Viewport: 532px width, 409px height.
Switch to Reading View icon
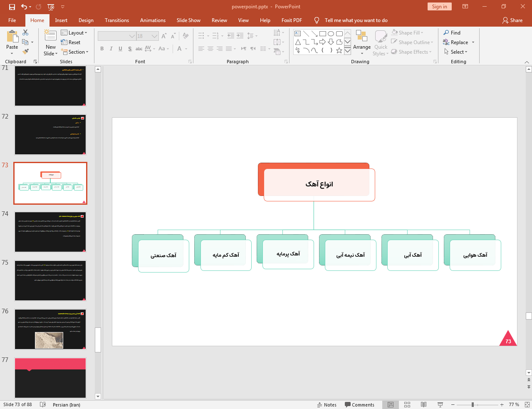pos(423,404)
